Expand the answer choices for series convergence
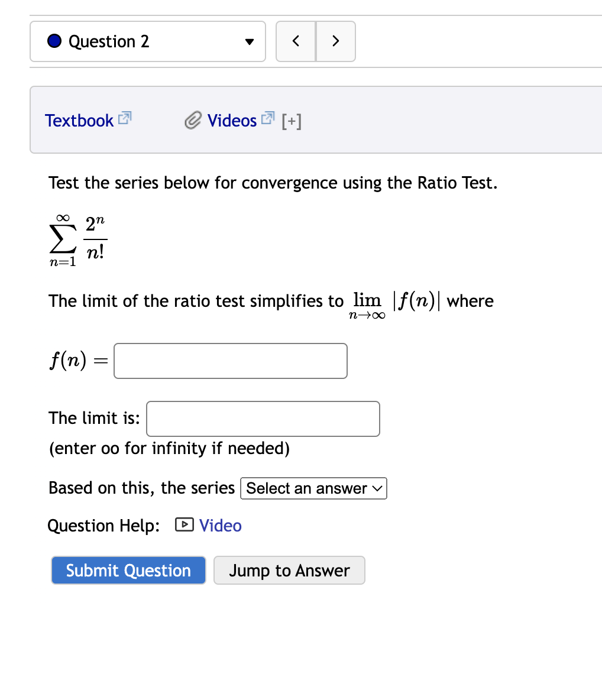602x700 pixels. [x=313, y=488]
